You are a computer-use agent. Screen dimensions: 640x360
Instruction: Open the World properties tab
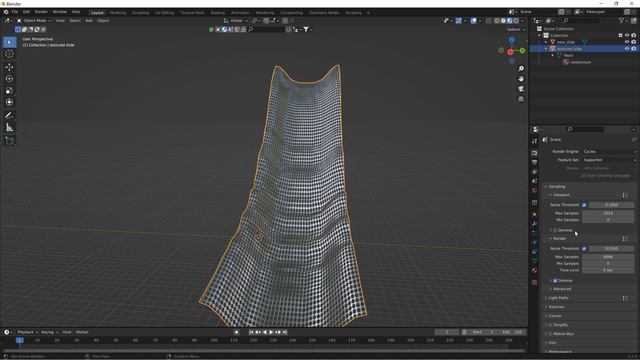[x=535, y=191]
